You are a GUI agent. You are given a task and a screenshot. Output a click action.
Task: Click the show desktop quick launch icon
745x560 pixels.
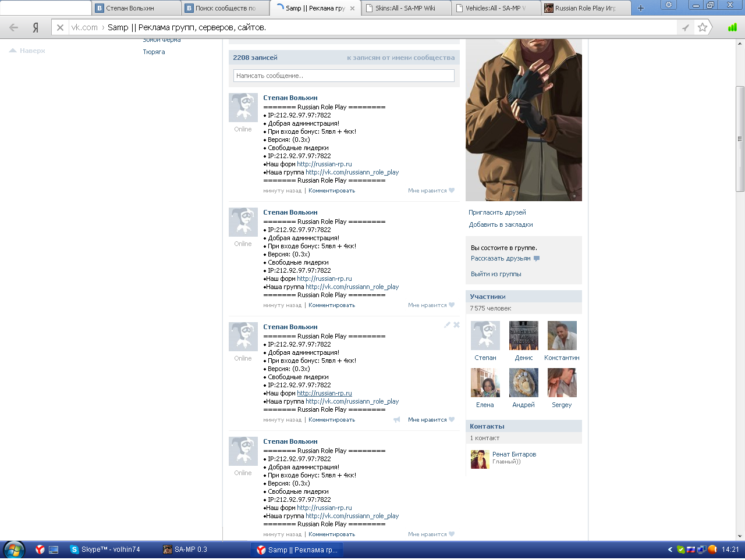tap(54, 550)
